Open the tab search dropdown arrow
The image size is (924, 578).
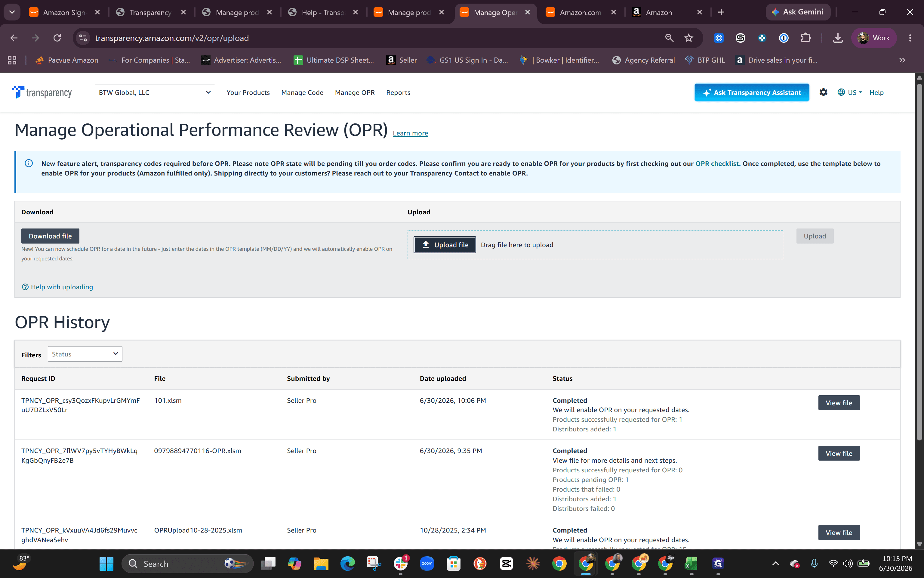click(x=12, y=12)
